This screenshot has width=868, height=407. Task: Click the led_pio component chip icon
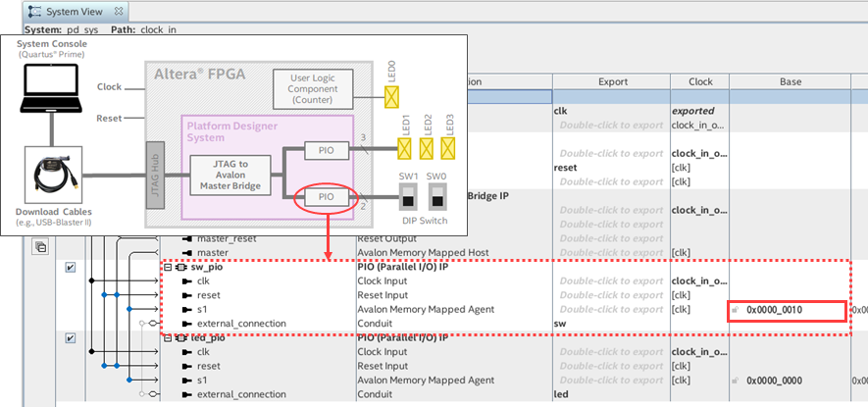point(182,338)
